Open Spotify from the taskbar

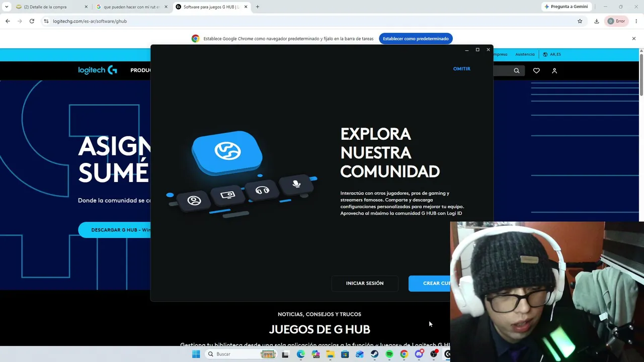(389, 354)
